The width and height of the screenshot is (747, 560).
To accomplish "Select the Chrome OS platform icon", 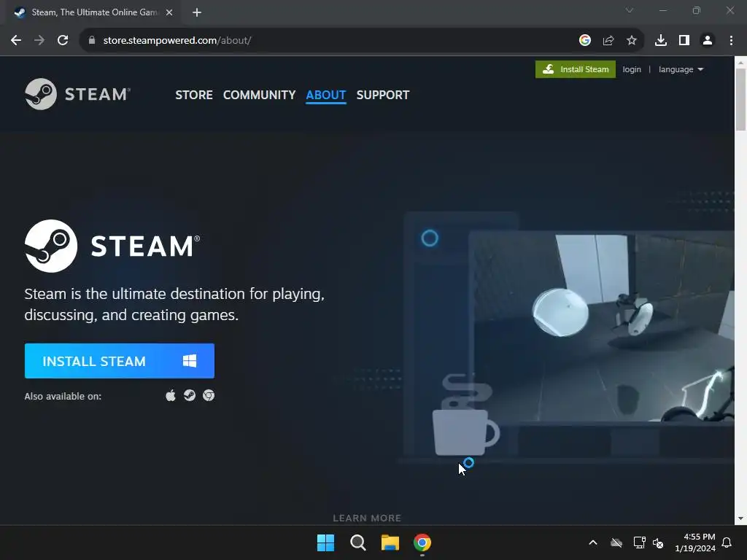I will click(x=209, y=396).
